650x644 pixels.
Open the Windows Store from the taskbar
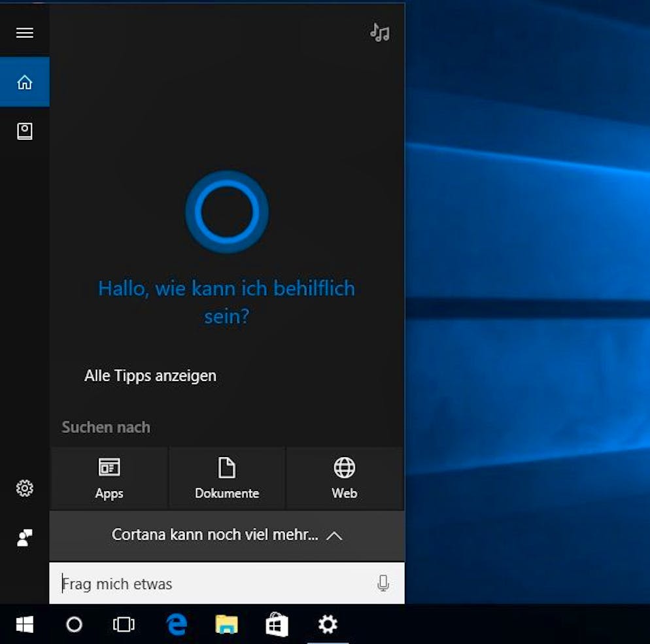[x=277, y=624]
